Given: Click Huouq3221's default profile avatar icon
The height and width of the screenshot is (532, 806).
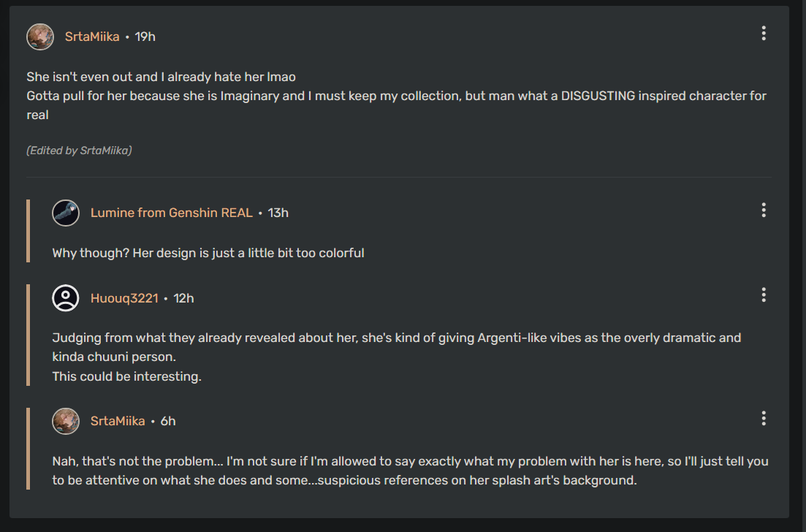Looking at the screenshot, I should pyautogui.click(x=66, y=297).
